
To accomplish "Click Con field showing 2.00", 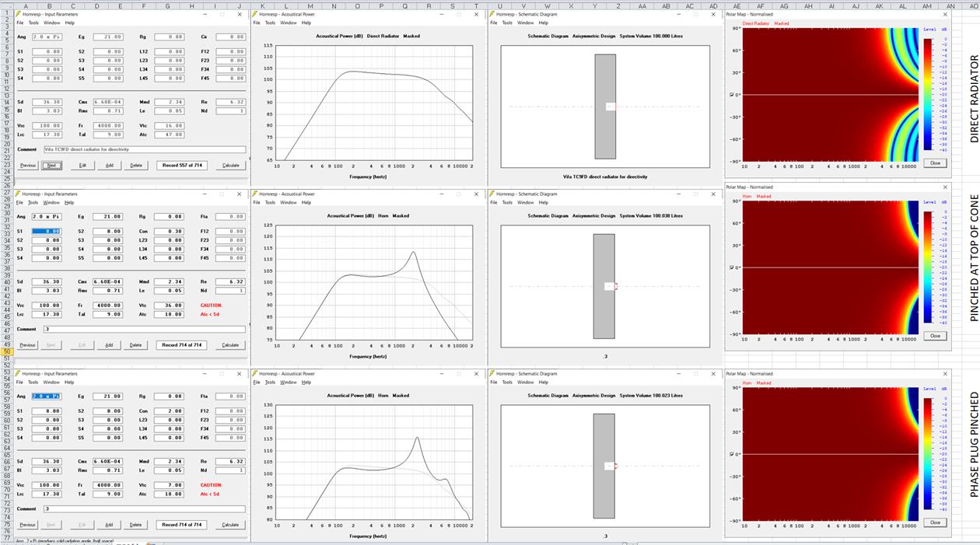I will tap(170, 411).
